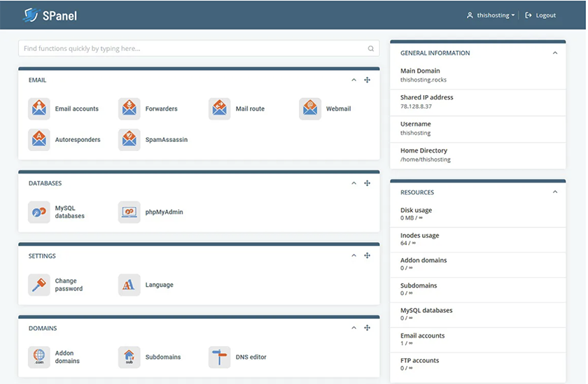
Task: Click the DATABASES section heading
Action: pos(45,183)
